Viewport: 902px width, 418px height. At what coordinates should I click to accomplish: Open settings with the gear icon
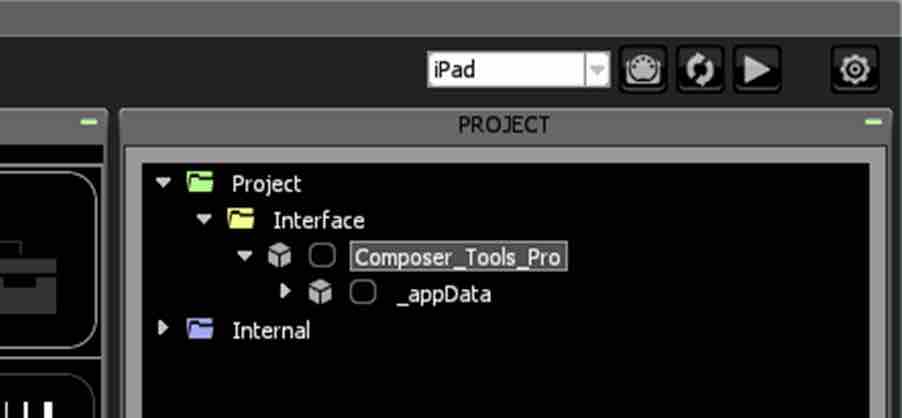coord(854,69)
